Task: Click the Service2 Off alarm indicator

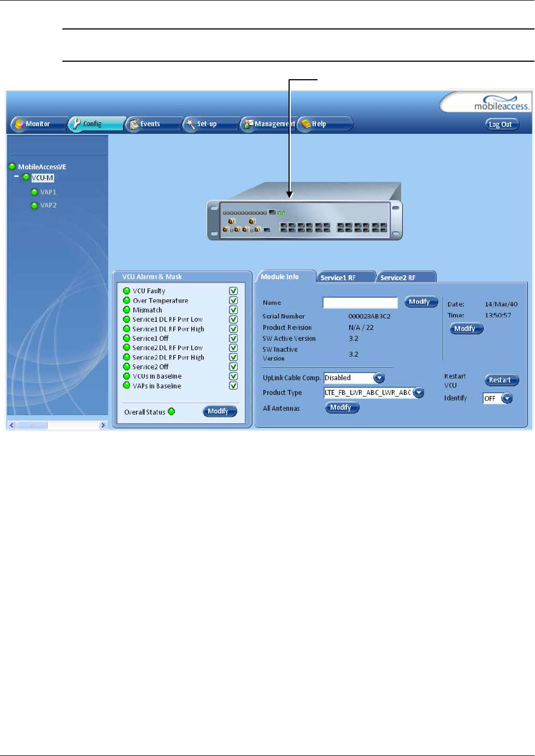Action: (127, 367)
